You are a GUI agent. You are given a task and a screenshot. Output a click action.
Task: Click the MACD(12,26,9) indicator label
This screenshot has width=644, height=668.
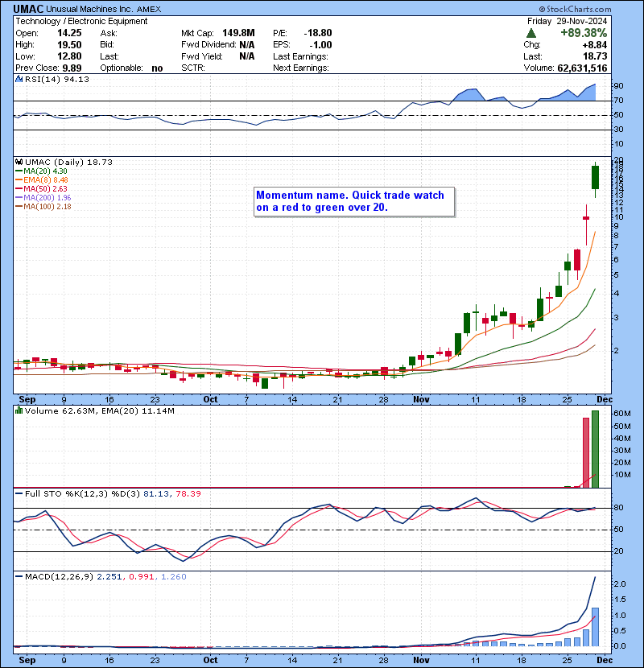(x=59, y=577)
